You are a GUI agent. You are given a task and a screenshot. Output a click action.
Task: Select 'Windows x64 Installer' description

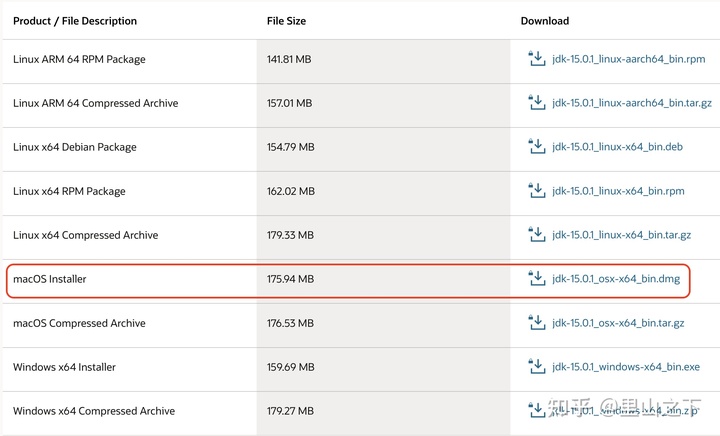pos(64,367)
